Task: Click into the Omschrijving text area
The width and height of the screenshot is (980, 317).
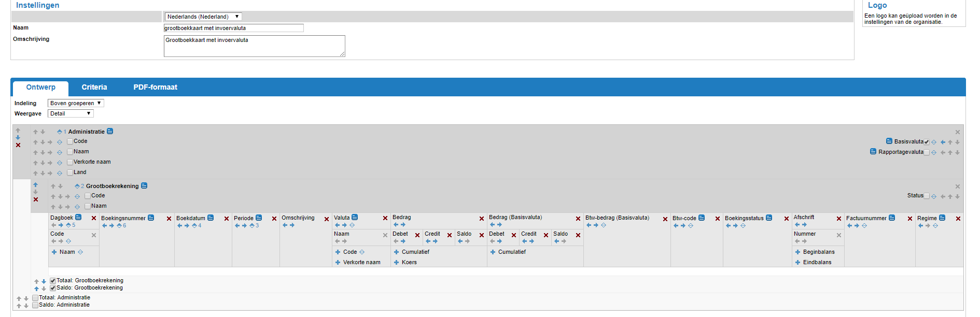Action: pos(254,46)
